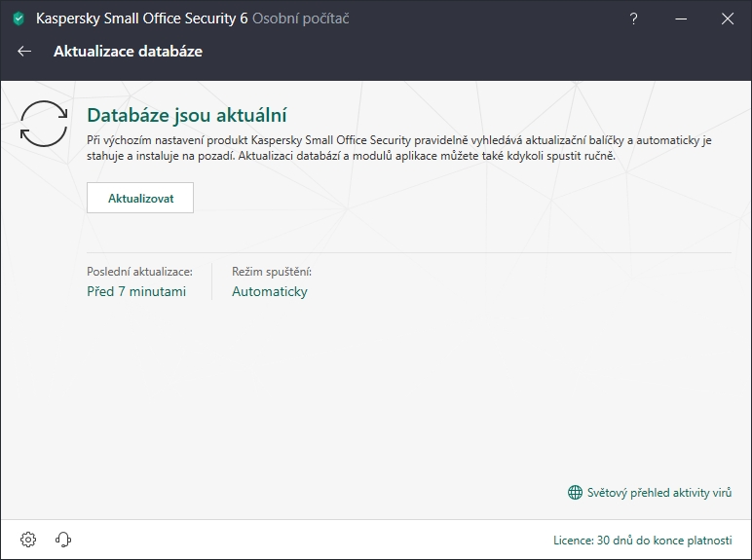
Task: Click the 'Režim spuštění:' label
Action: tap(272, 272)
